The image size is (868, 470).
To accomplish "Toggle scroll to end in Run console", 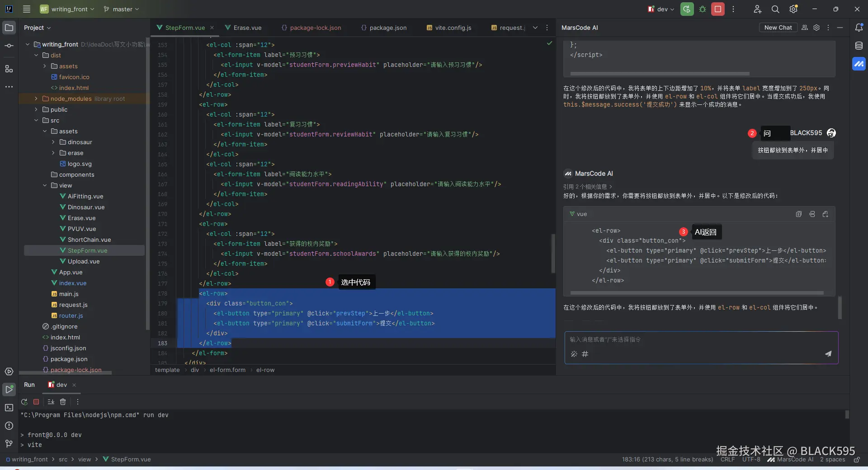I will (x=51, y=402).
